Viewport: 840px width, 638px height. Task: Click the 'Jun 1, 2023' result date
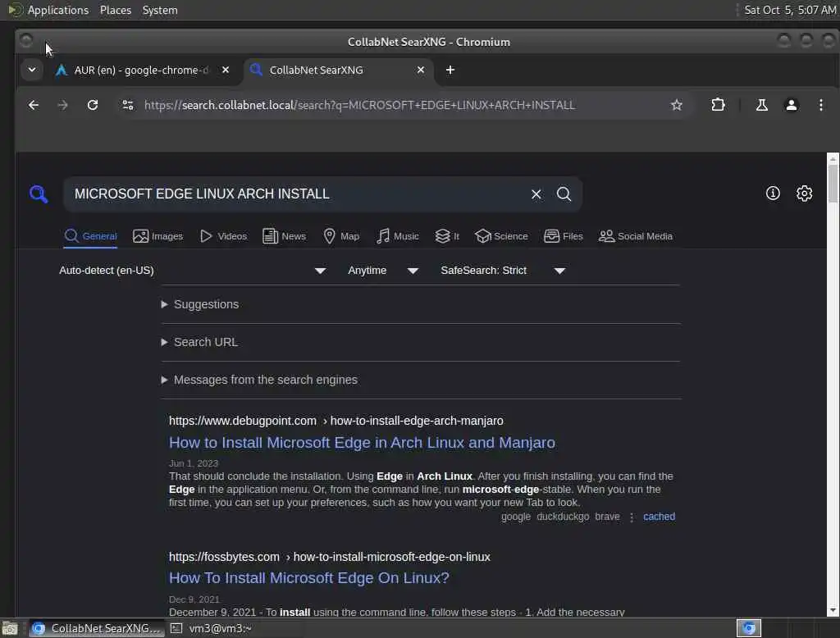pyautogui.click(x=194, y=463)
